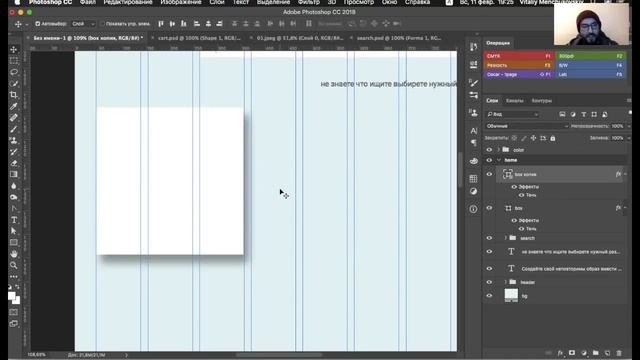
Task: Select the Rectangular Marquee tool
Action: [x=13, y=61]
